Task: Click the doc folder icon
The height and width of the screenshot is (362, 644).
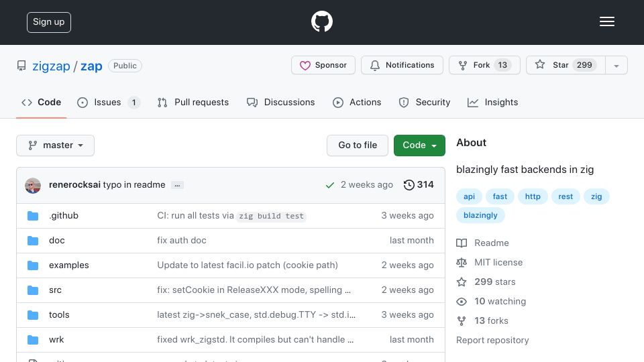Action: pos(33,241)
